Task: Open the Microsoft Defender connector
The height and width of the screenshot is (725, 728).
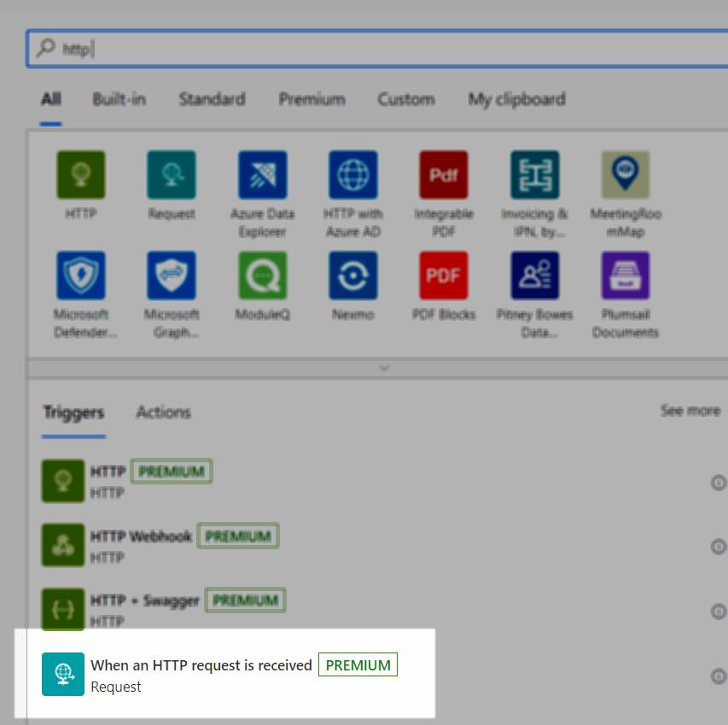Action: click(x=81, y=275)
